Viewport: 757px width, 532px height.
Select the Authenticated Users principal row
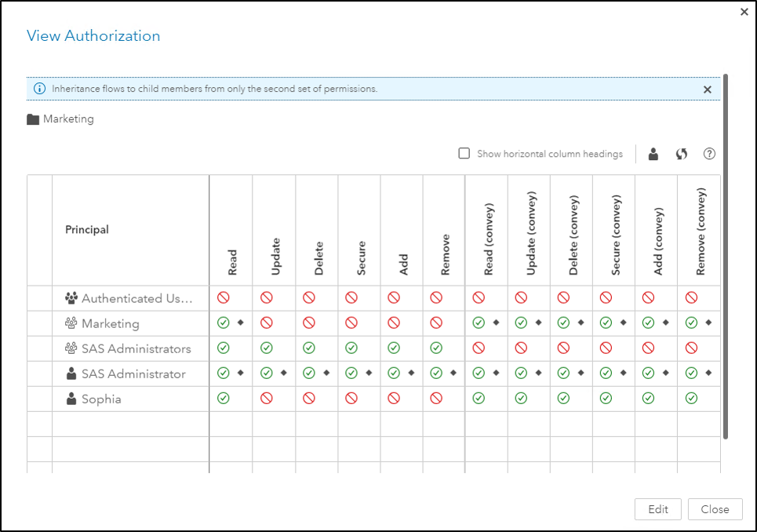[136, 298]
